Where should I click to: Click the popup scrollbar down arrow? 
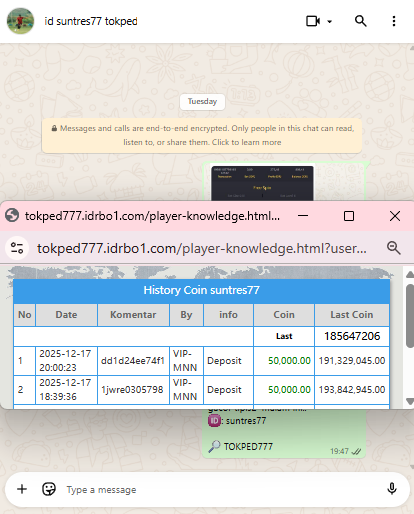click(410, 401)
